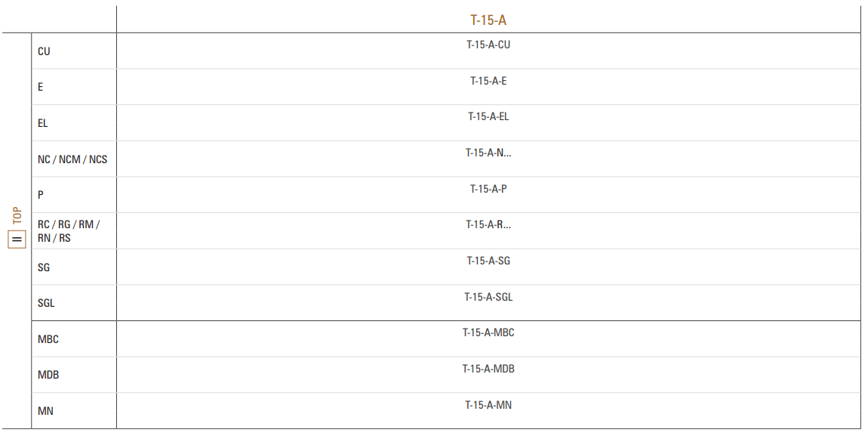Open the T-15-A-R... code
Viewport: 868px width, 439px height.
pyautogui.click(x=488, y=225)
